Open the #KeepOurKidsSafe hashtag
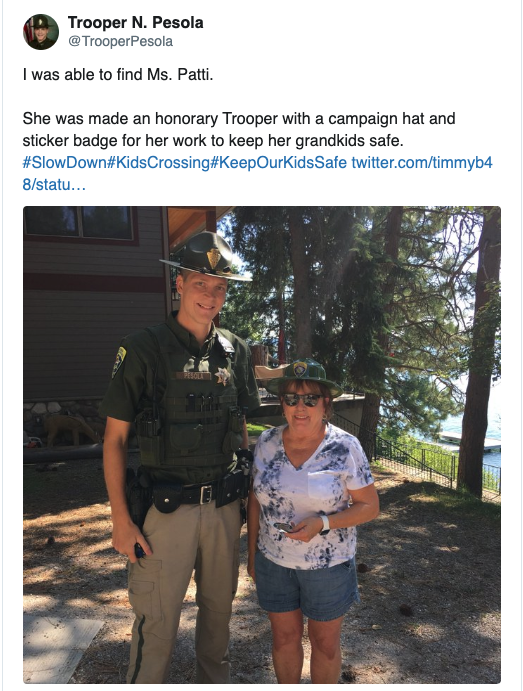The width and height of the screenshot is (523, 691). pos(279,163)
